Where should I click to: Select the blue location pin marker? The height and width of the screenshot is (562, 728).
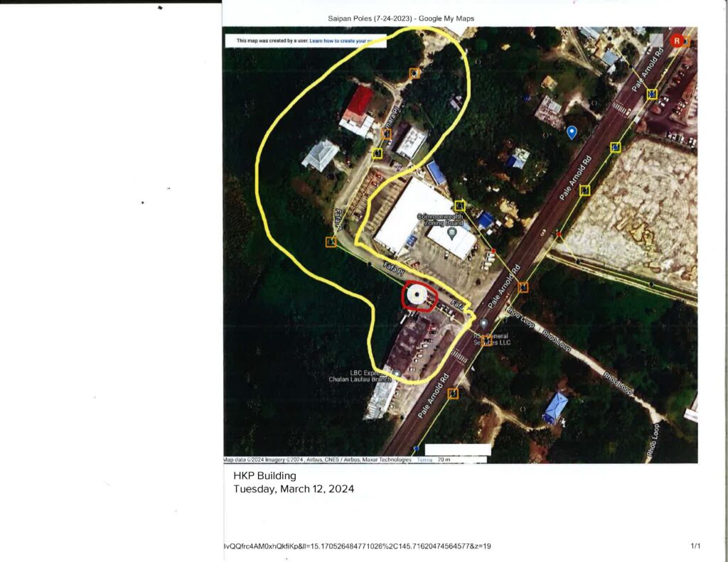point(572,132)
